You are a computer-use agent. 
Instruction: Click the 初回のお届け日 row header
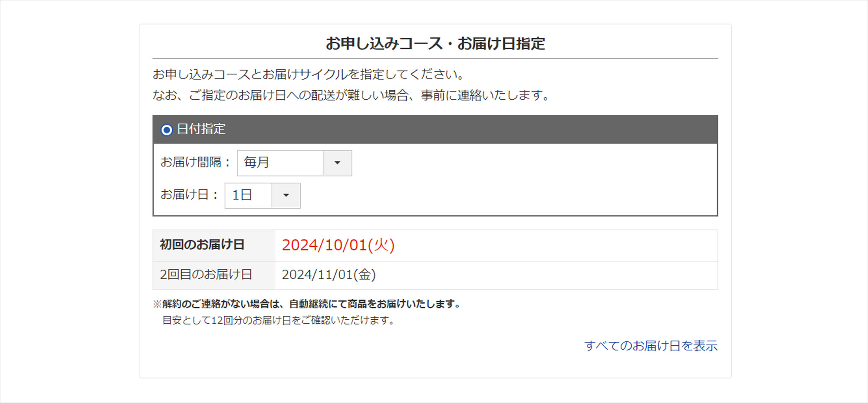click(202, 245)
